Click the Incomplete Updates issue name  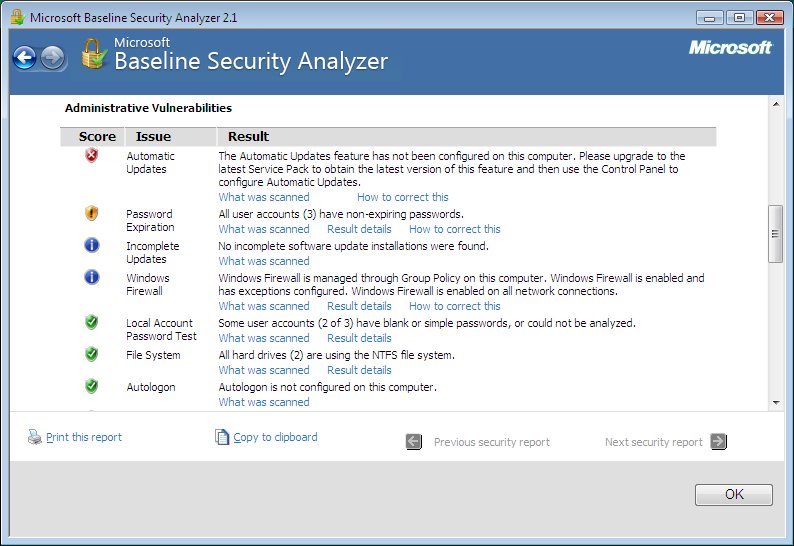click(x=152, y=252)
